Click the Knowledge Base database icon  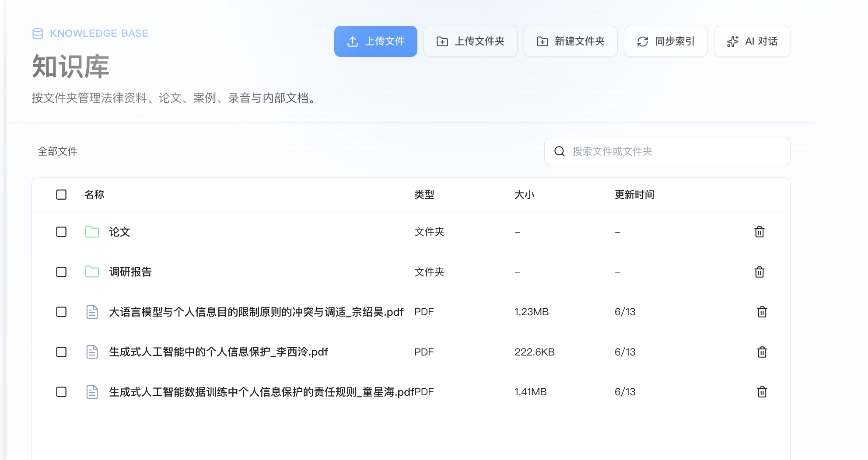tap(38, 34)
